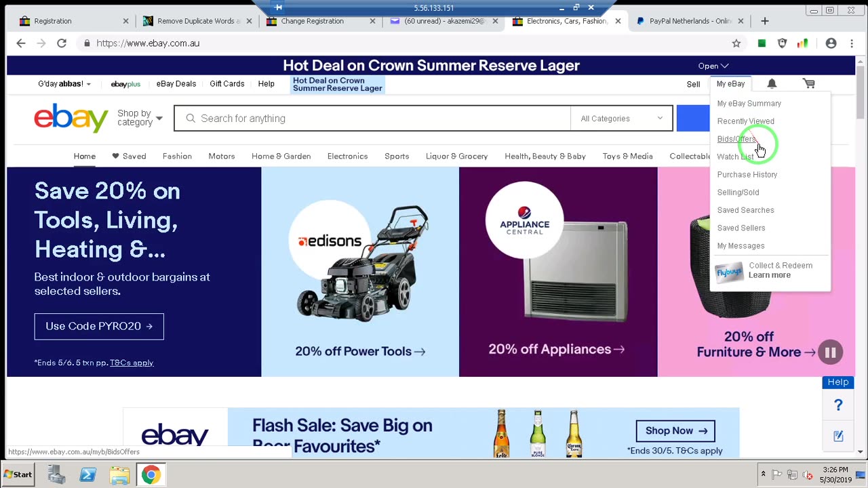Image resolution: width=868 pixels, height=488 pixels.
Task: Bookmark this page with star icon
Action: pyautogui.click(x=736, y=43)
